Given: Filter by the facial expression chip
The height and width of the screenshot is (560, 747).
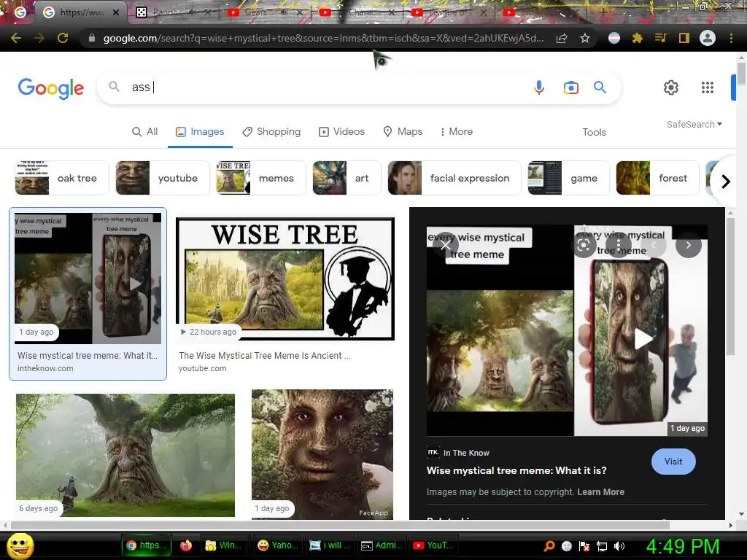Looking at the screenshot, I should 454,178.
